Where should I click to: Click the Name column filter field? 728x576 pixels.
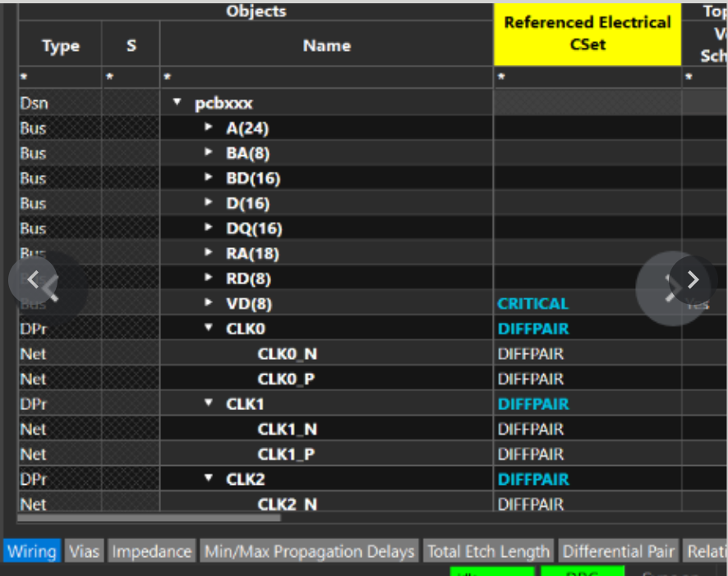(326, 77)
